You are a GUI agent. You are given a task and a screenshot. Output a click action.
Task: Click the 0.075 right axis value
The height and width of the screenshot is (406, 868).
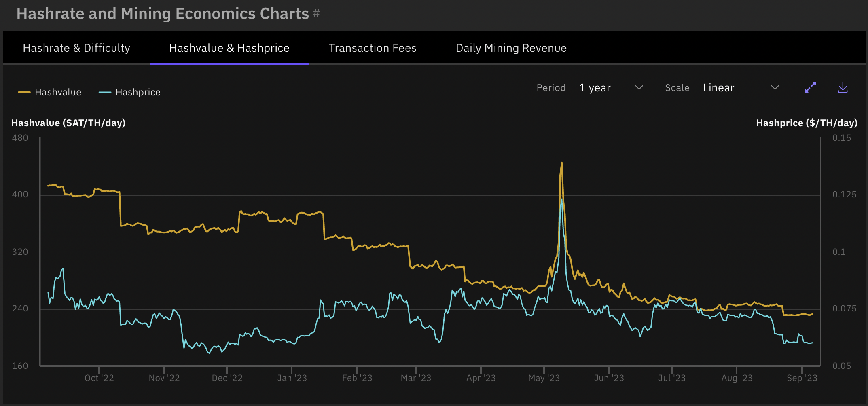[x=845, y=309]
